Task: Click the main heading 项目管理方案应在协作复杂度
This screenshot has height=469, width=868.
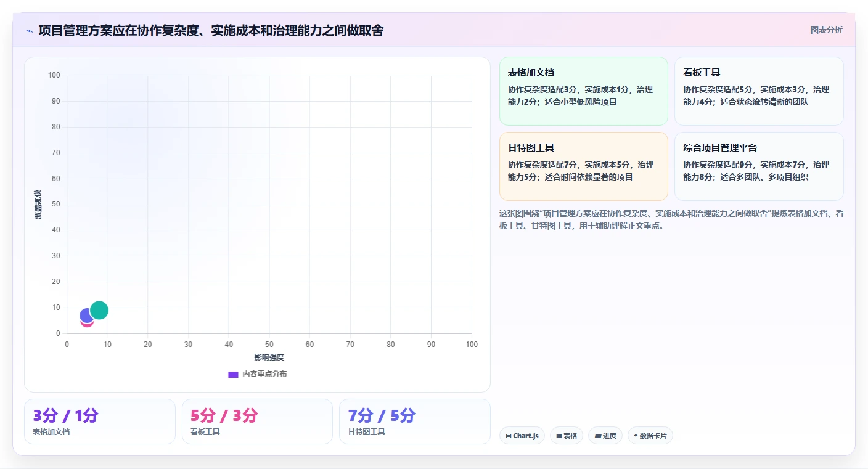Action: click(x=211, y=30)
